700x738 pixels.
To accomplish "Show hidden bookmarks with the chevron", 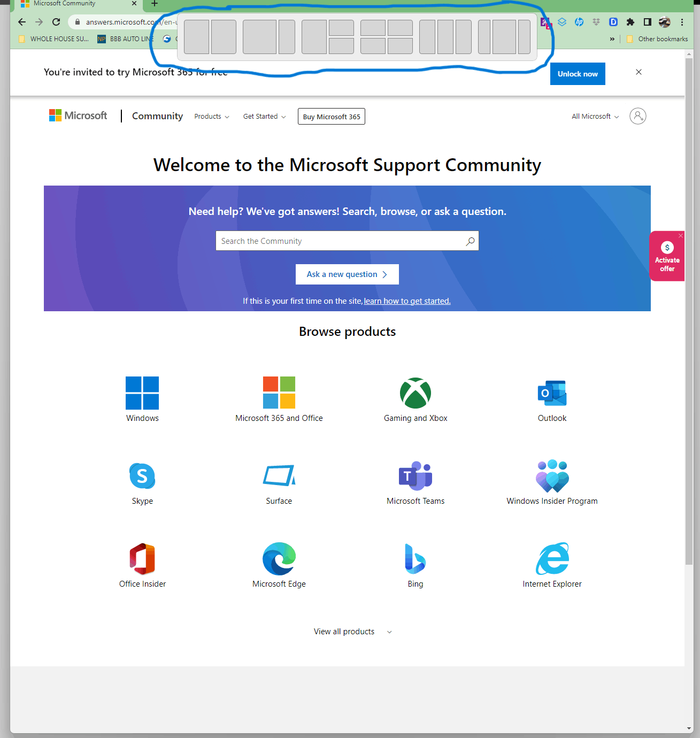I will 612,39.
